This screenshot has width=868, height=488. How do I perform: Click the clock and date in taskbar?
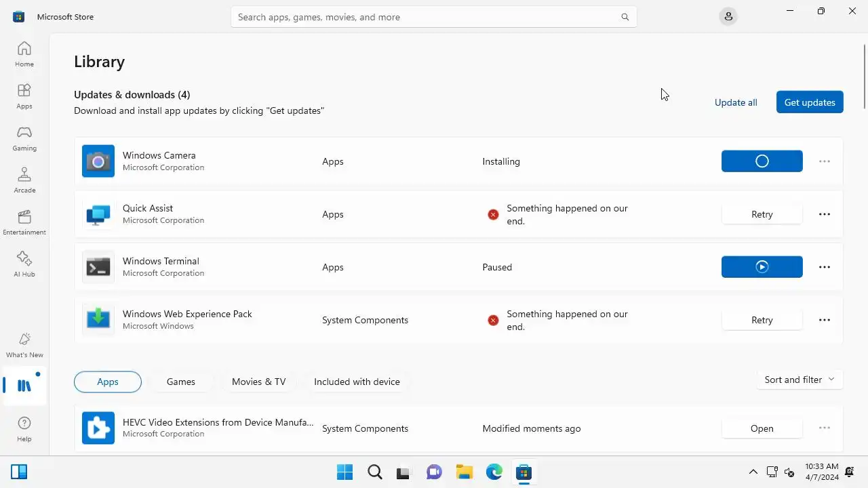(x=822, y=472)
